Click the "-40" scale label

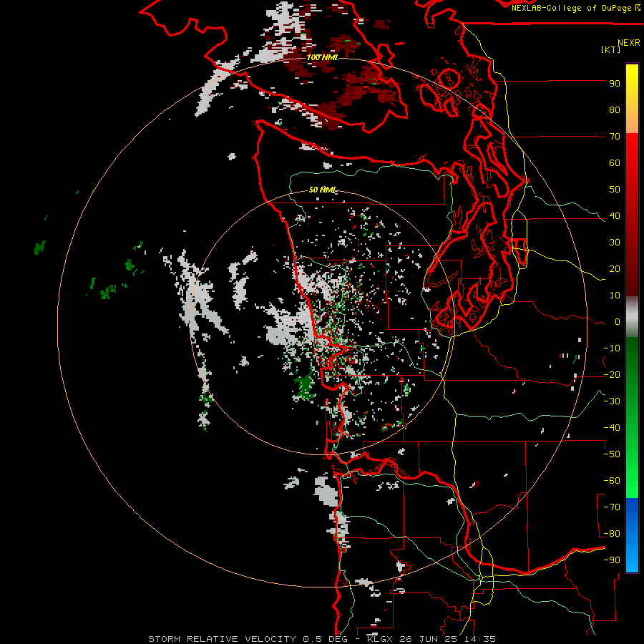coord(612,428)
